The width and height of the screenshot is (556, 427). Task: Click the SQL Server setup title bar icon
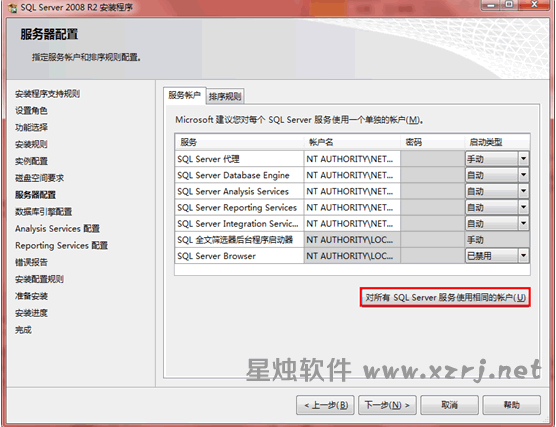(x=12, y=8)
